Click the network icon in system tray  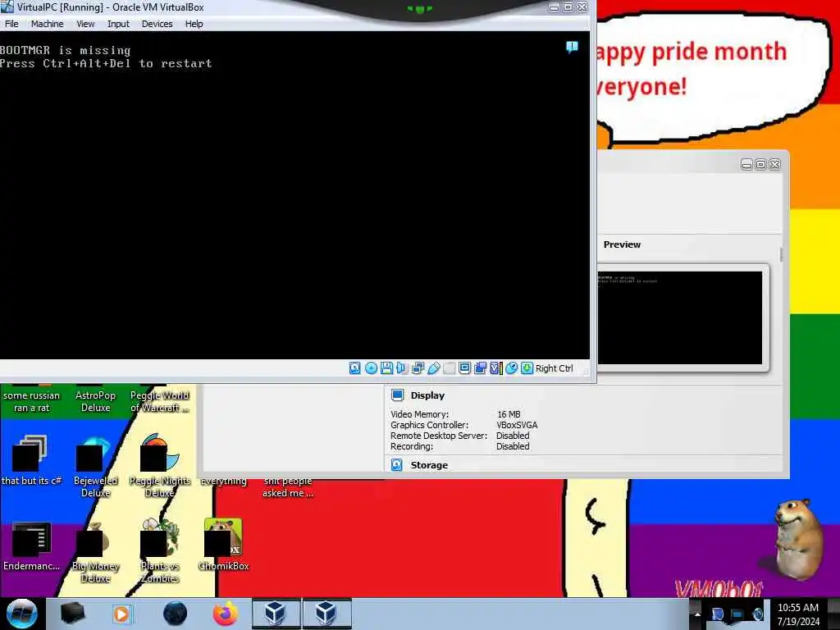[737, 614]
